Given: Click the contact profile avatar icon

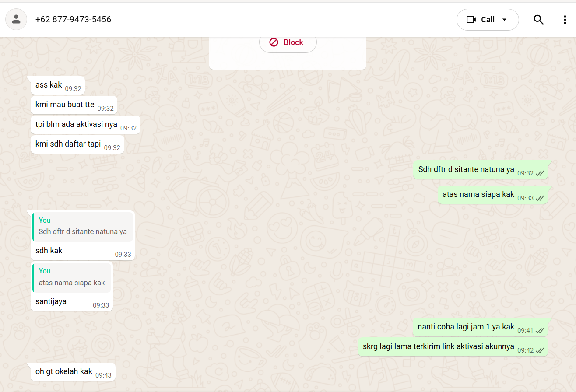Looking at the screenshot, I should point(16,20).
